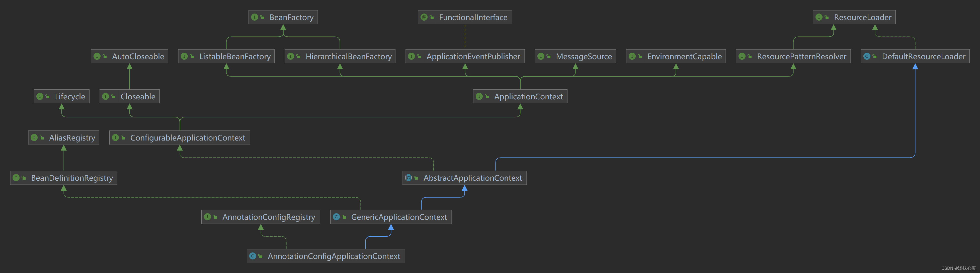Image resolution: width=980 pixels, height=273 pixels.
Task: Select the Closeable node label
Action: click(x=138, y=96)
